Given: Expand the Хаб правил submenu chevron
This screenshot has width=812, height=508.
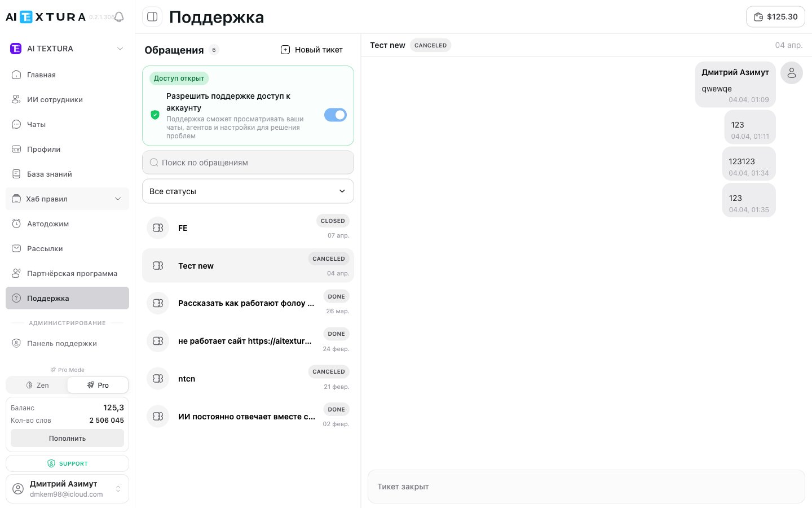Looking at the screenshot, I should pyautogui.click(x=118, y=199).
